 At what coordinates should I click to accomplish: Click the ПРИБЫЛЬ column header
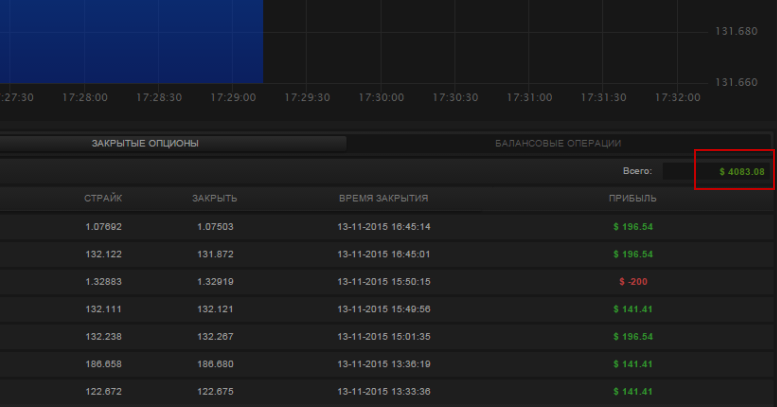pyautogui.click(x=632, y=199)
